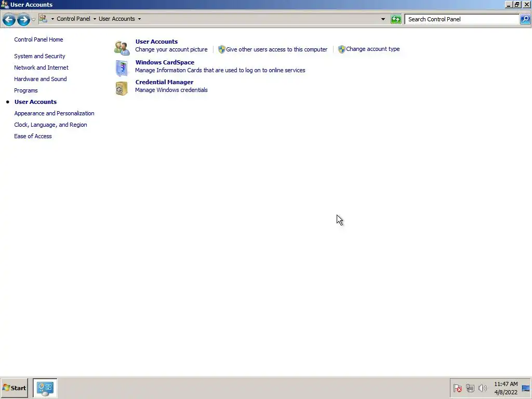The height and width of the screenshot is (399, 532).
Task: Open the Start menu
Action: [14, 388]
